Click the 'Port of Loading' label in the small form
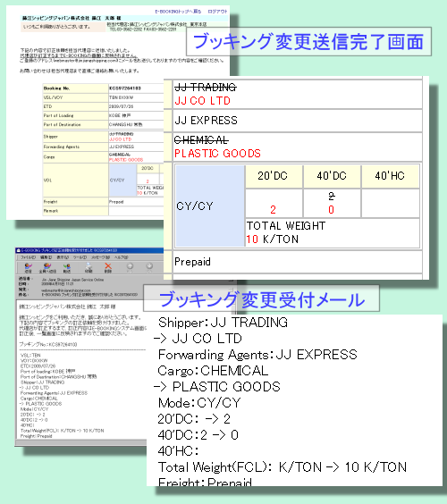Screen dimensions: 447x504 point(58,115)
